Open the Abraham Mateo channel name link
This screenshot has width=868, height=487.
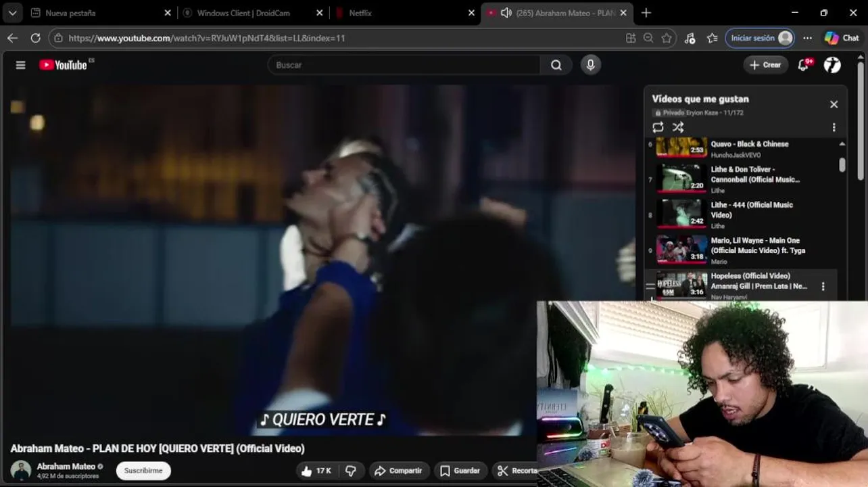66,467
